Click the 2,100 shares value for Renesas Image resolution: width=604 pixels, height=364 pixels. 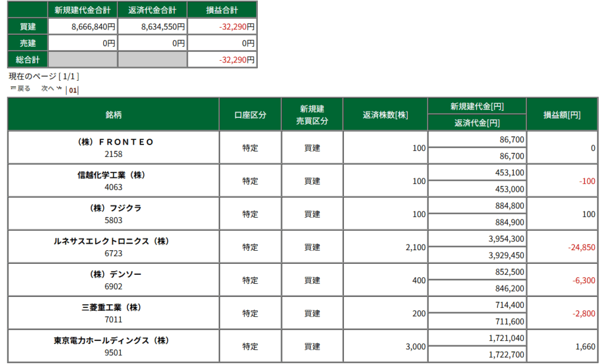pyautogui.click(x=416, y=247)
